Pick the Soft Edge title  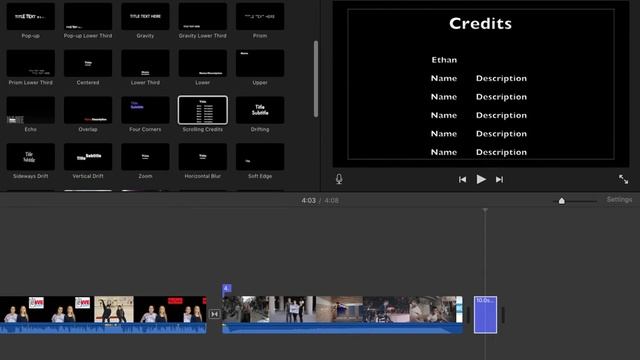coord(260,157)
